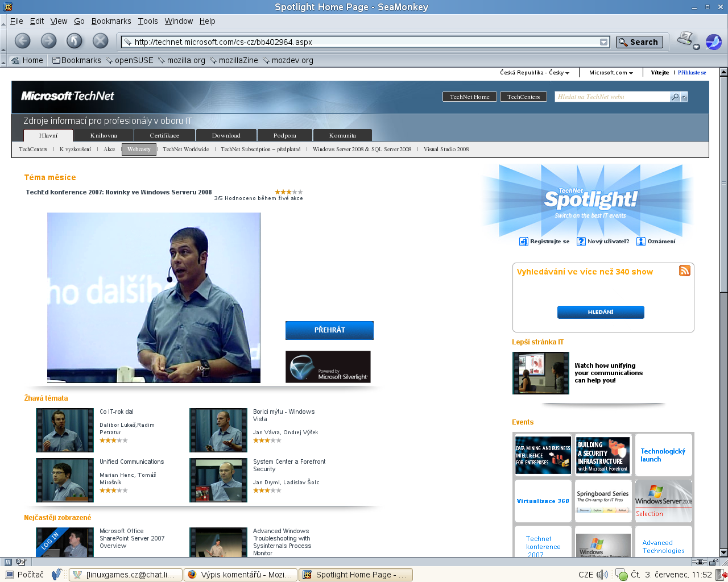Click the Hledat na TechNet webu field

tap(612, 97)
